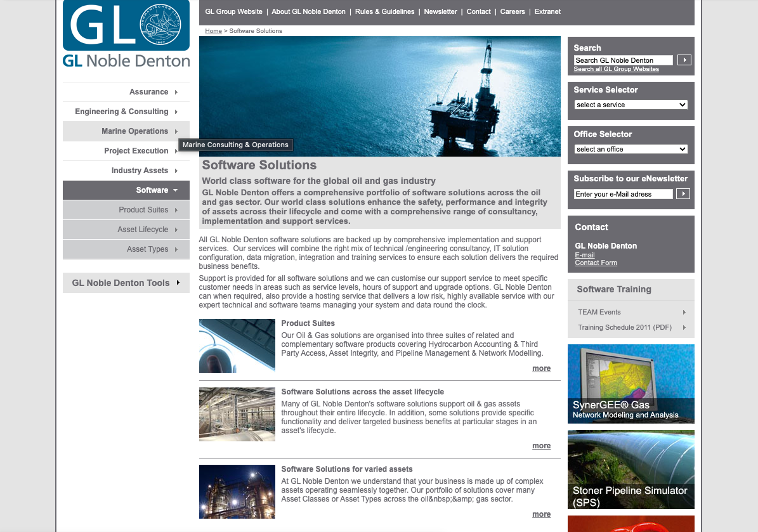
Task: Open About GL Noble Denton page
Action: pos(308,11)
